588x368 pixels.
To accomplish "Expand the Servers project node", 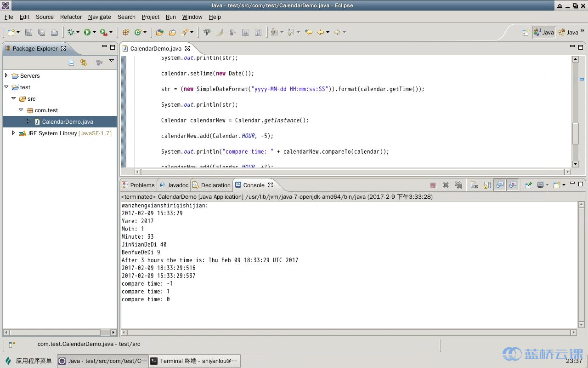I will tap(6, 75).
